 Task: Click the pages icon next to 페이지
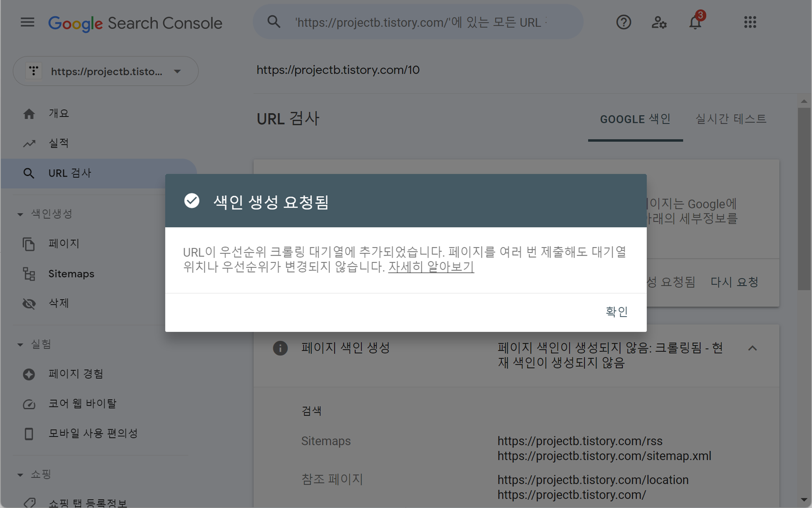[29, 244]
